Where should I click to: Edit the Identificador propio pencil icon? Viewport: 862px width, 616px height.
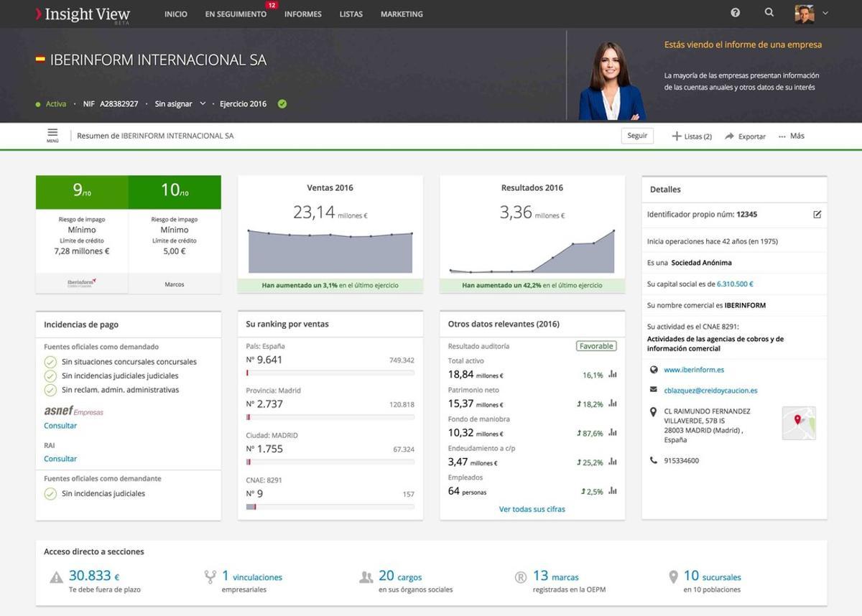[817, 214]
